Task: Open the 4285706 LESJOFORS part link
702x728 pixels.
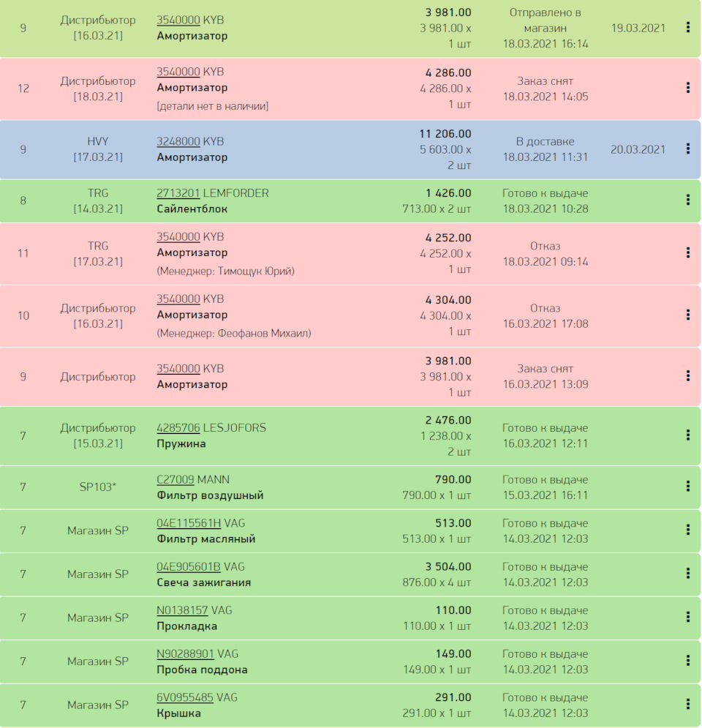Action: point(178,428)
